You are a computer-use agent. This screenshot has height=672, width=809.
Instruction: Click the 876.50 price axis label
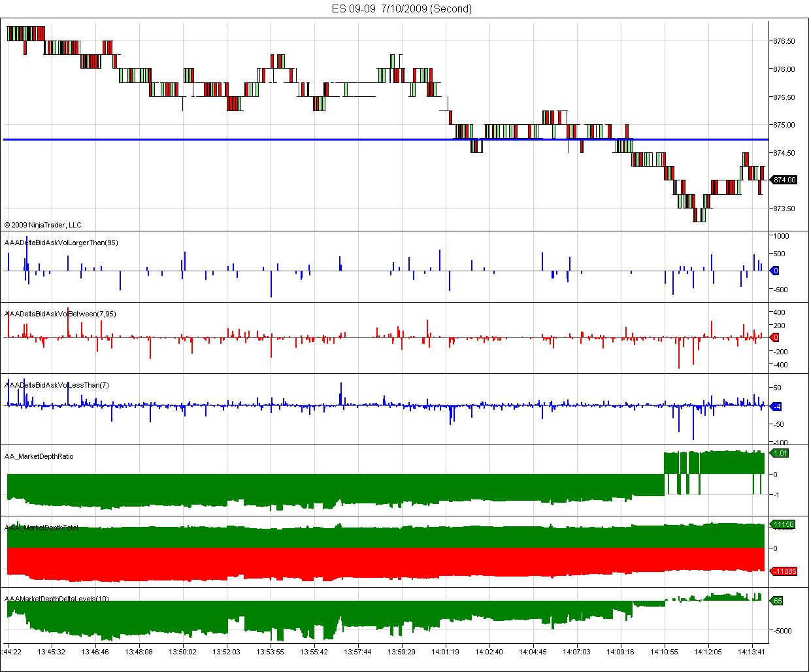coord(784,41)
